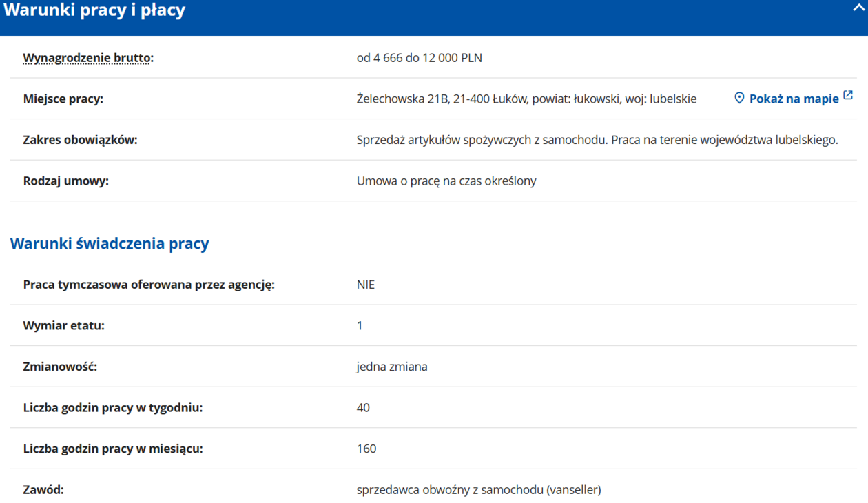Image resolution: width=868 pixels, height=503 pixels.
Task: Click the external link icon beside Pokaż na mapie
Action: click(848, 96)
